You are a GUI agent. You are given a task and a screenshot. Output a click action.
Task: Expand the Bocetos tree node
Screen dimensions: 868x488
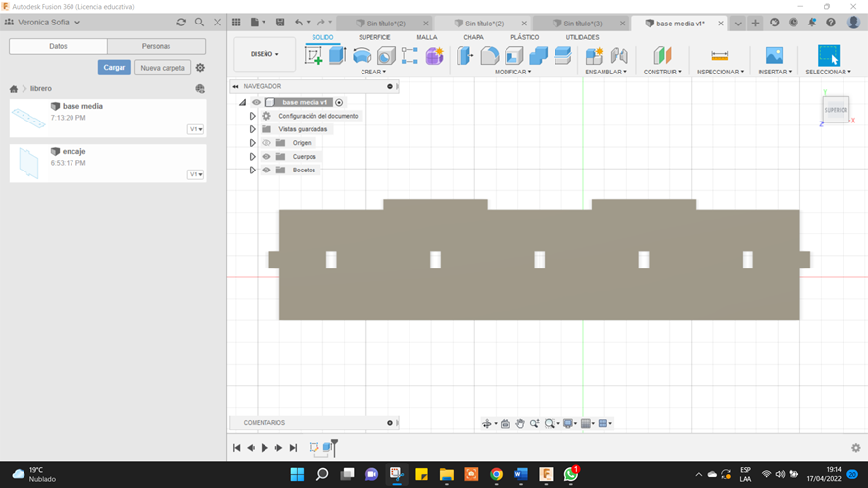coord(252,171)
